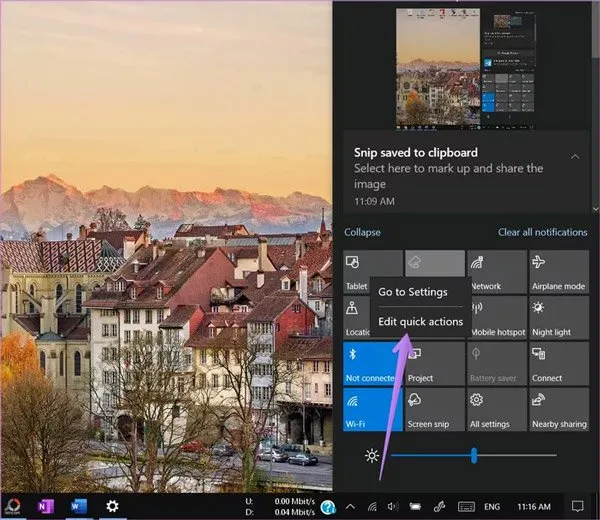Choose Go to Settings in context menu
This screenshot has height=520, width=600.
pyautogui.click(x=412, y=292)
